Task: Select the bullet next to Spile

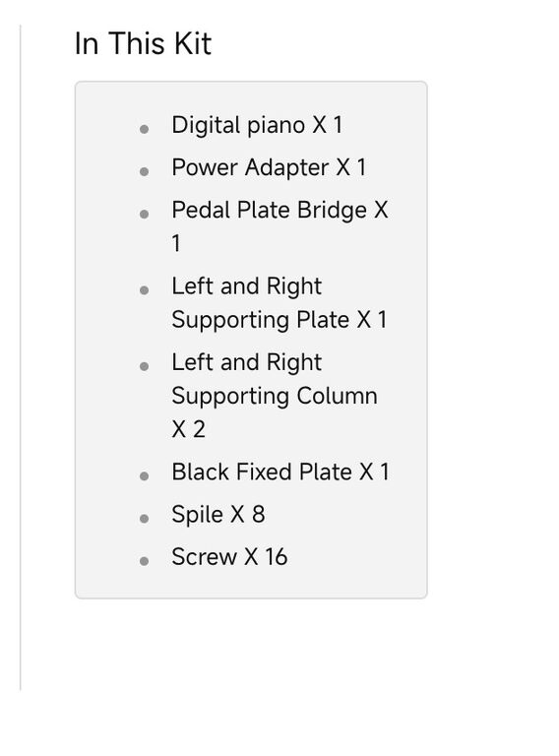Action: (x=144, y=519)
